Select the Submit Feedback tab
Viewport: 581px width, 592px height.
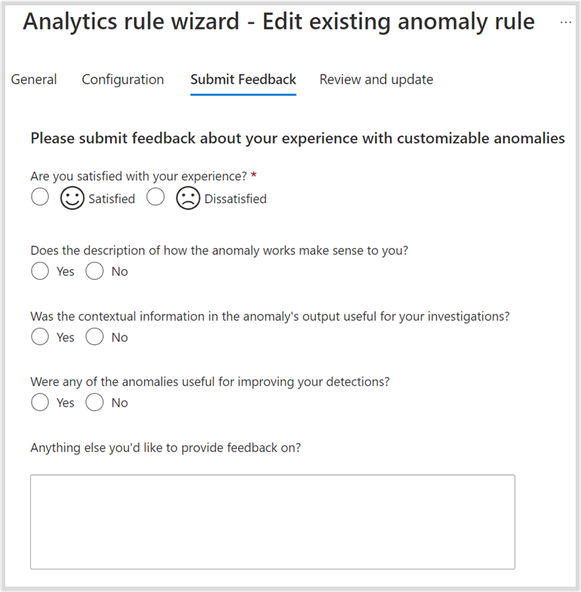pos(243,80)
